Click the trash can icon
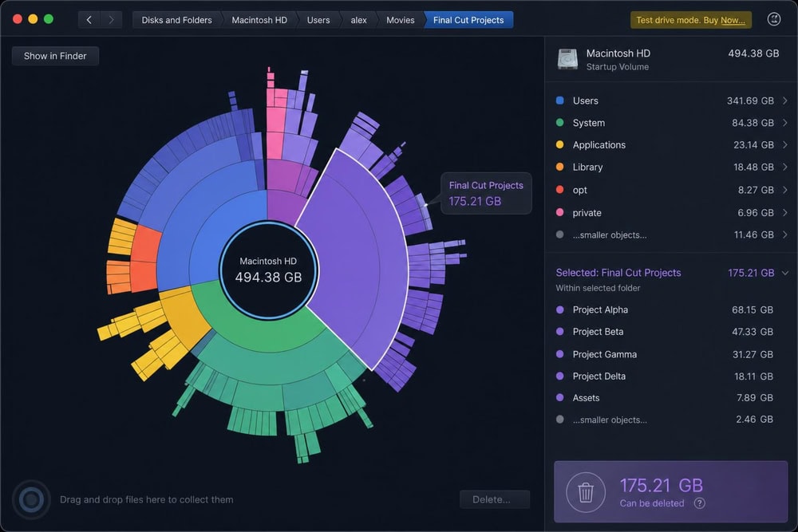Viewport: 798px width, 532px height. (x=586, y=492)
